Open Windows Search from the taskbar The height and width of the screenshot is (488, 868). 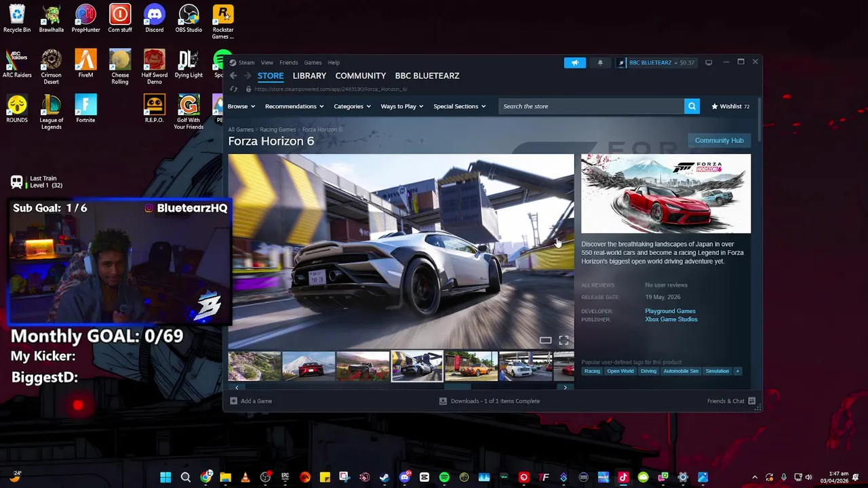click(x=185, y=477)
